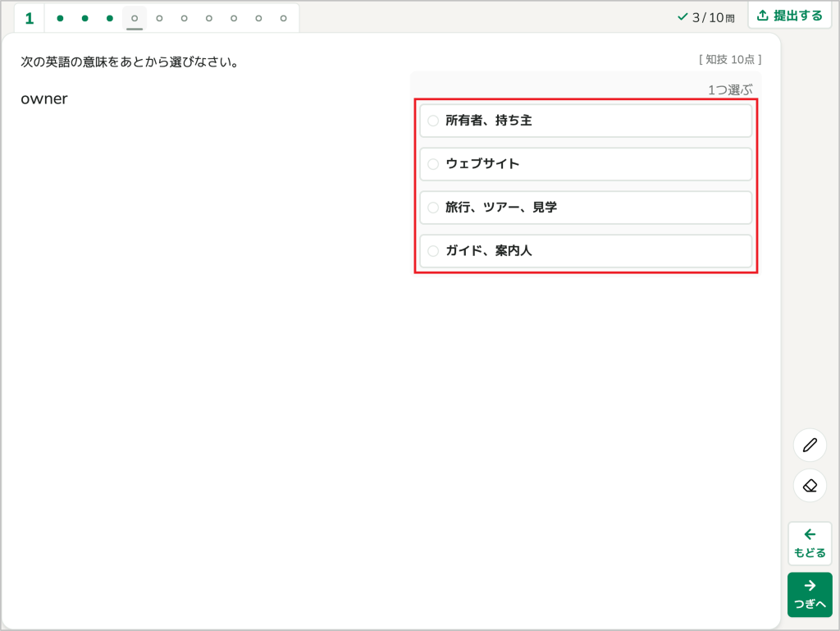This screenshot has height=631, width=840.
Task: Jump to fifth question dot
Action: [x=159, y=18]
